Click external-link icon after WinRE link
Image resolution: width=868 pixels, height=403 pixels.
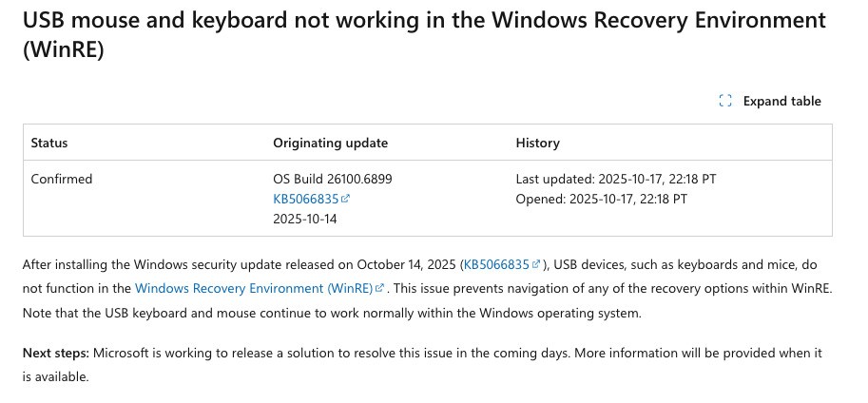380,288
